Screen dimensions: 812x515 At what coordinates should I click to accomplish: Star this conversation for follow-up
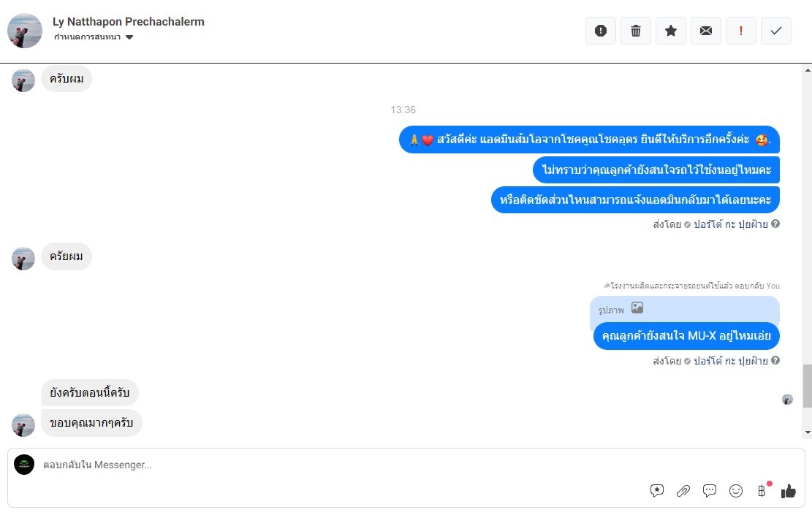(x=671, y=31)
